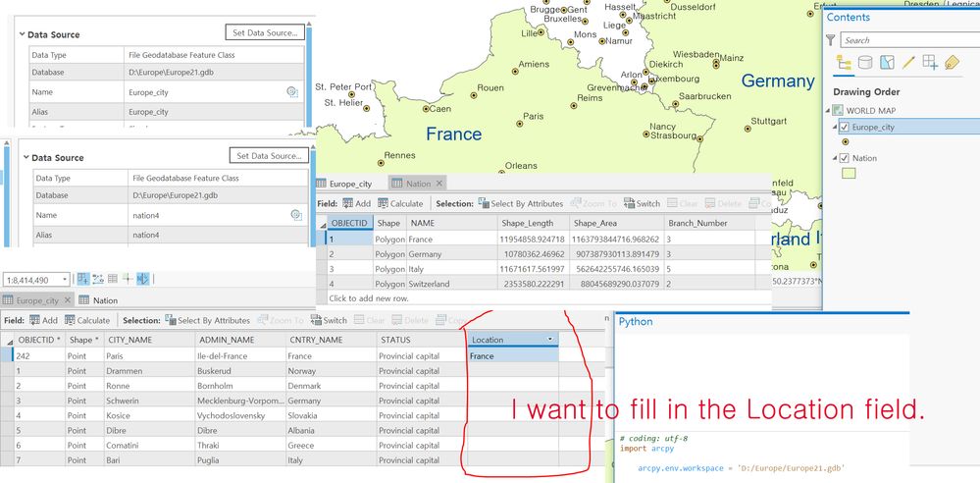
Task: Click the nation4 name browse icon in Data Source
Action: pos(296,215)
